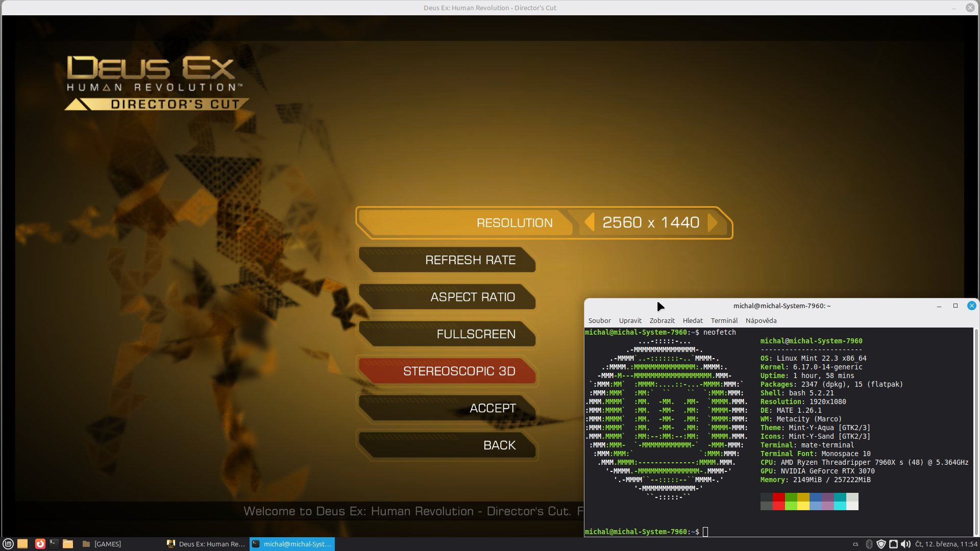Open the file manager folder launcher

click(x=68, y=544)
